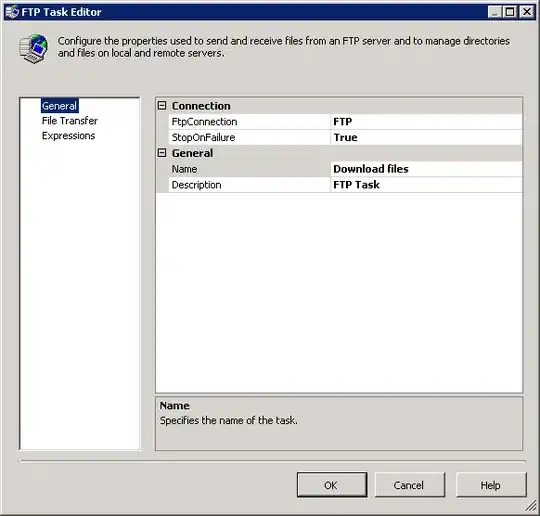540x516 pixels.
Task: Select the FtpConnection property label
Action: pos(249,122)
